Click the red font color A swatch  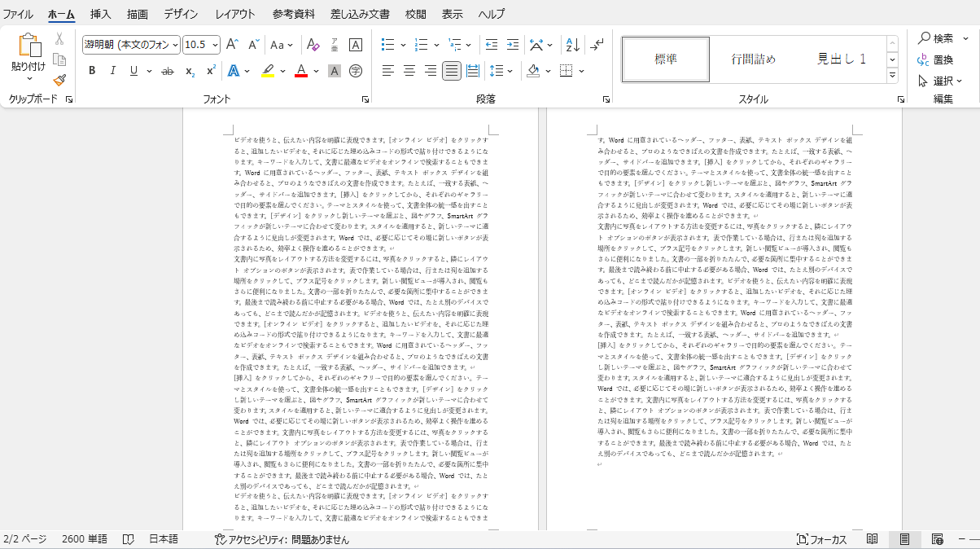coord(300,71)
